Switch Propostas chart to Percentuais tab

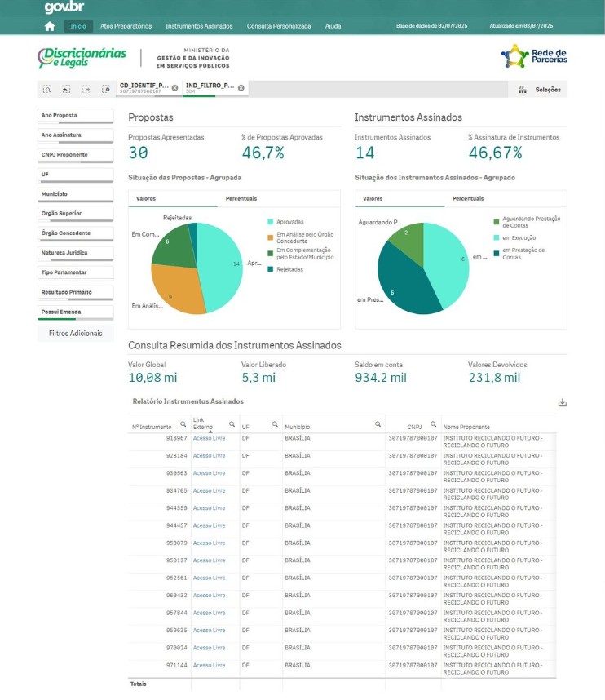[241, 198]
